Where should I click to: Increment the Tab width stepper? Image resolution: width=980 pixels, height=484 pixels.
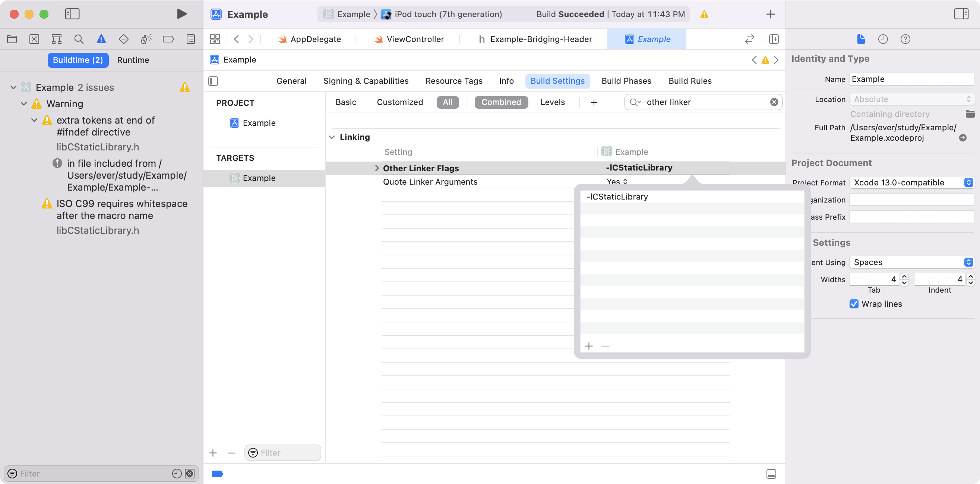tap(905, 277)
